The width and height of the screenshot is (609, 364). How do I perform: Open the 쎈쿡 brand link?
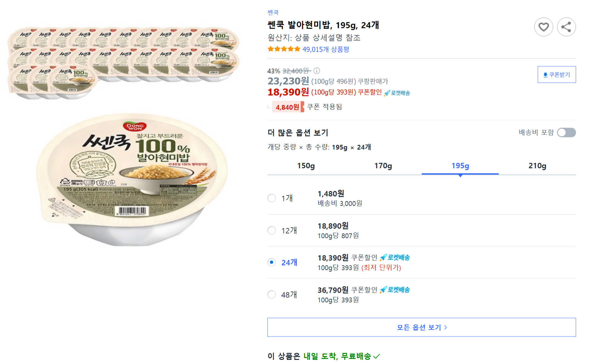point(273,12)
